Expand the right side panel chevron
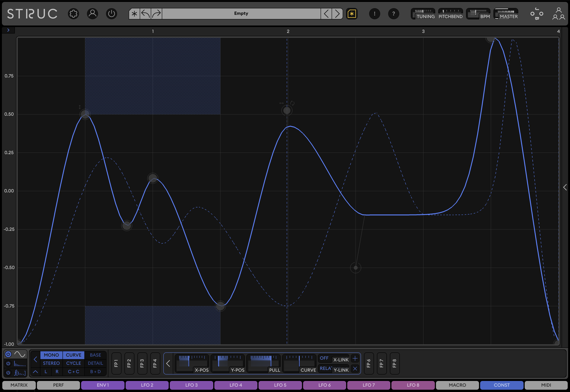 pos(565,187)
